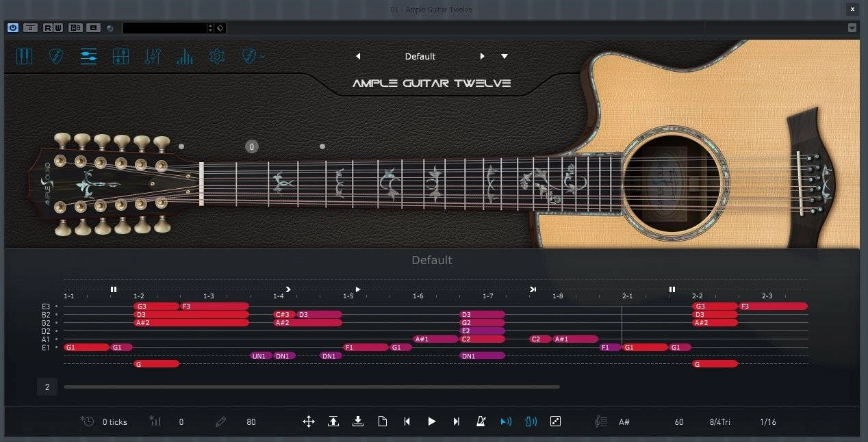This screenshot has height=442, width=868.
Task: Open the 8/4Tri time signature selector
Action: (x=719, y=422)
